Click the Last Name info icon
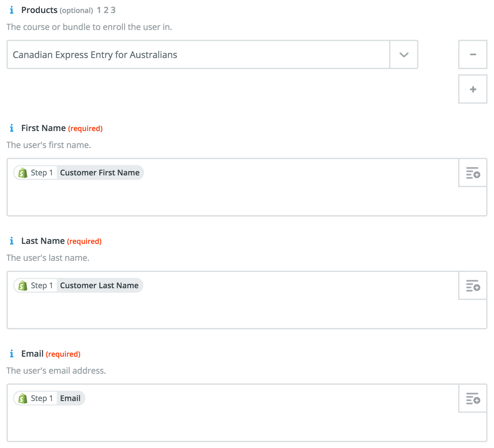494x448 pixels. (x=12, y=241)
